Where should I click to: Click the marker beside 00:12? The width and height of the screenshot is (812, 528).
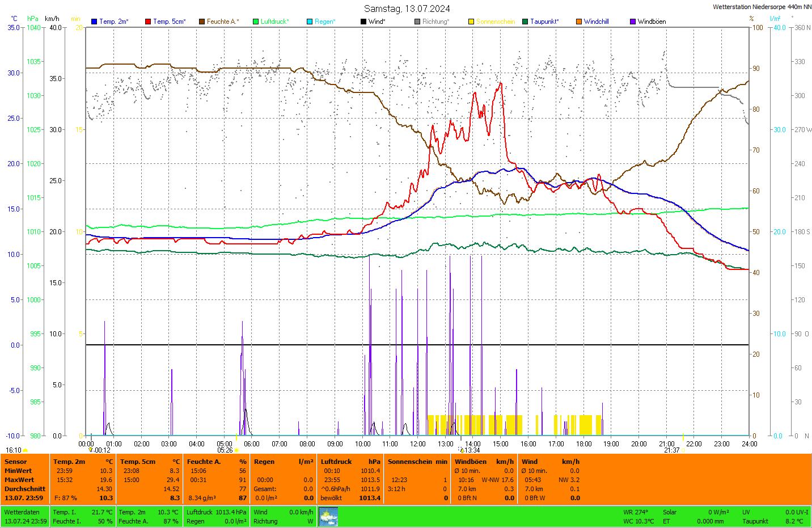(x=91, y=450)
